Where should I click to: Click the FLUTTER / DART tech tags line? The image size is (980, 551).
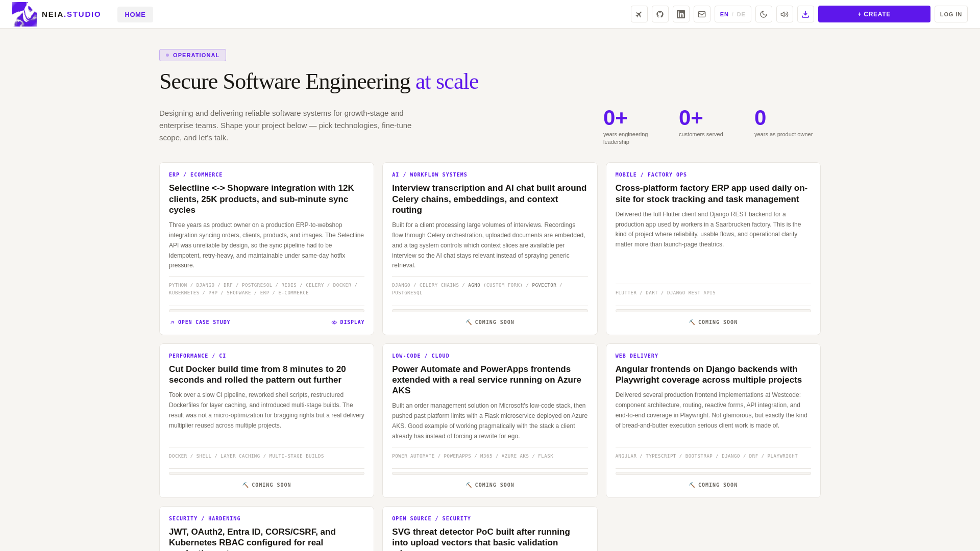pyautogui.click(x=666, y=293)
